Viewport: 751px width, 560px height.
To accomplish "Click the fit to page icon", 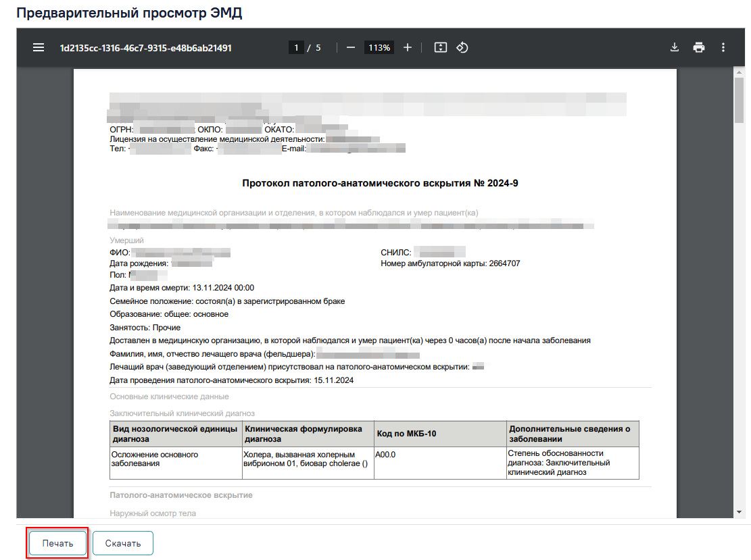I will (x=441, y=47).
